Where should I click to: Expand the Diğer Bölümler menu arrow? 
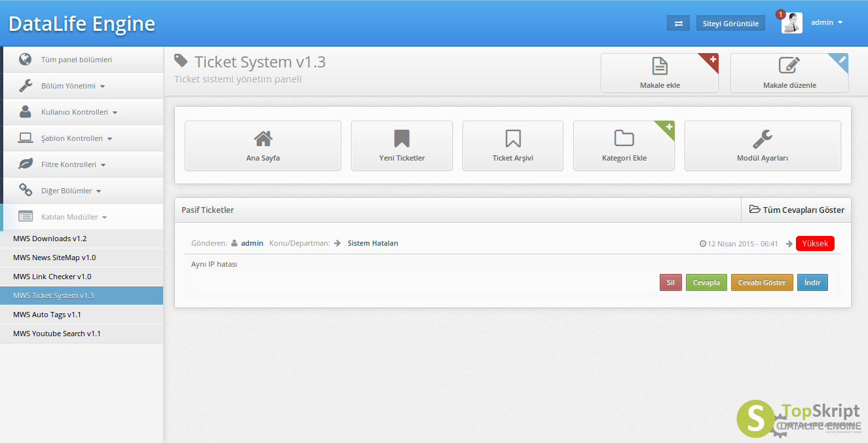[99, 191]
